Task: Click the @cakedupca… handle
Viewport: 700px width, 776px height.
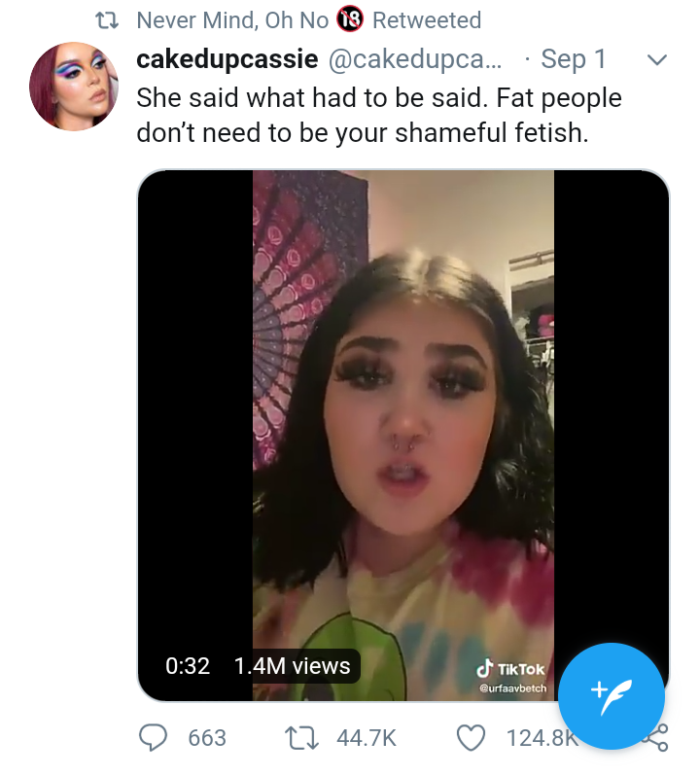Action: [415, 59]
